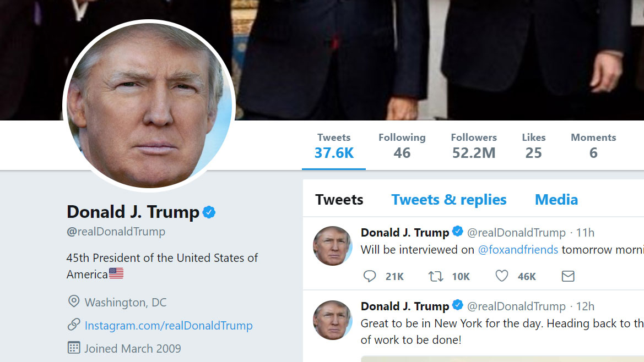Click the avatar on the 12h tweet

pyautogui.click(x=333, y=320)
